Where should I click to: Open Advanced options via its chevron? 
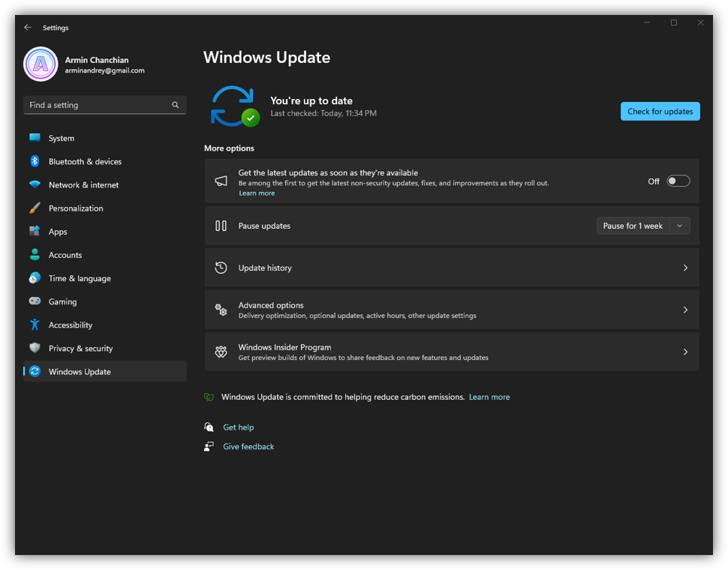click(685, 310)
